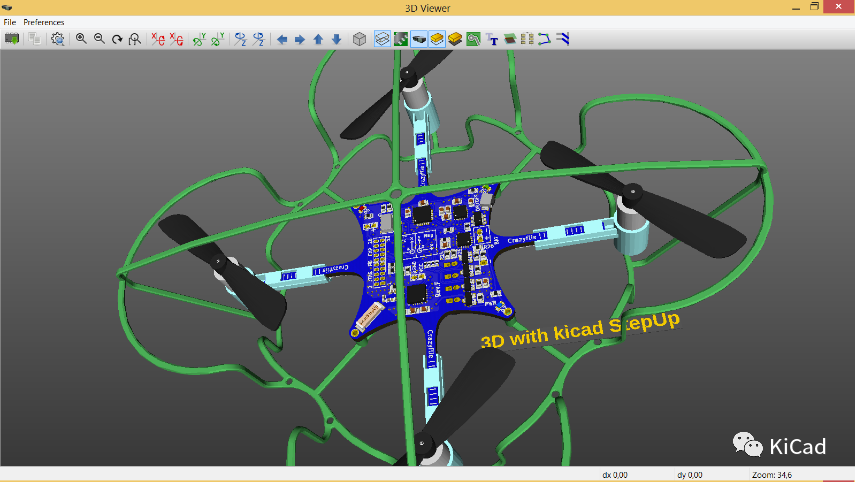Restore down the 3D Viewer window
The image size is (855, 482).
(x=814, y=7)
